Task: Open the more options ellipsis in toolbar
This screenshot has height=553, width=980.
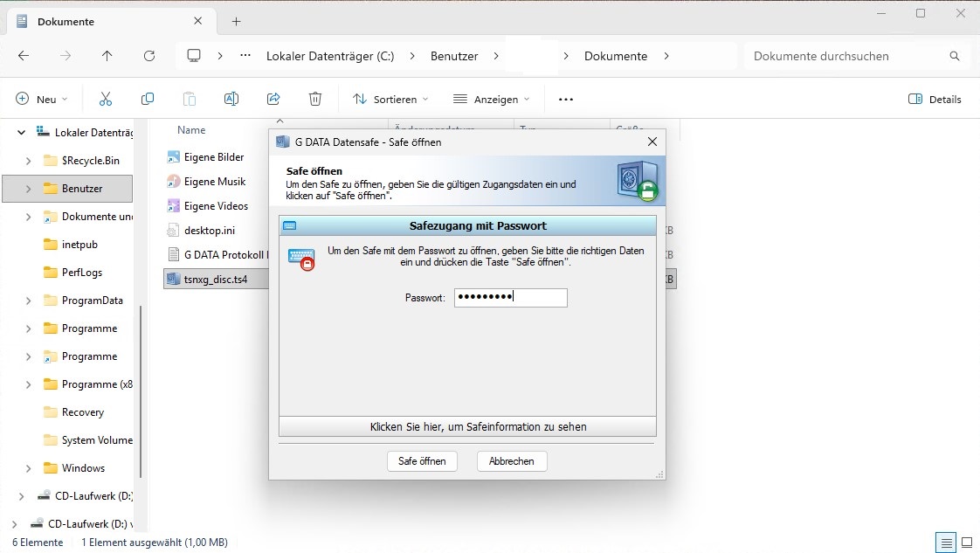Action: coord(566,99)
